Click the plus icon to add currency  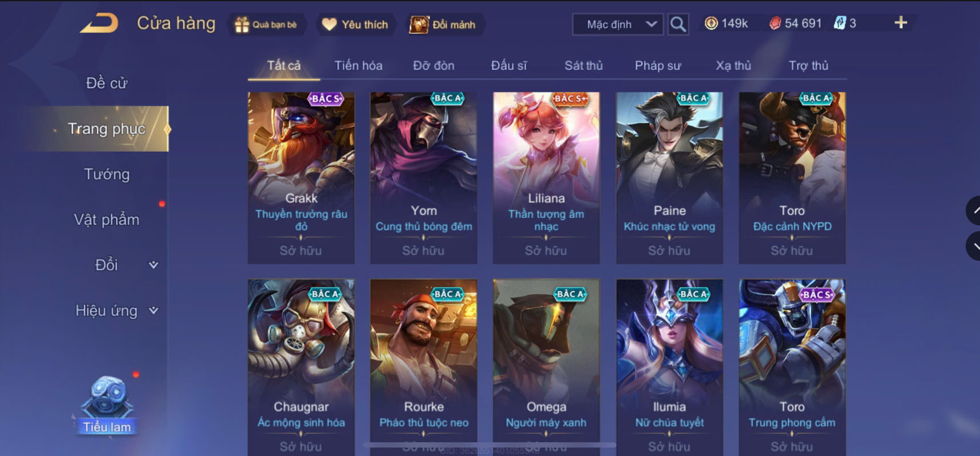pyautogui.click(x=900, y=23)
